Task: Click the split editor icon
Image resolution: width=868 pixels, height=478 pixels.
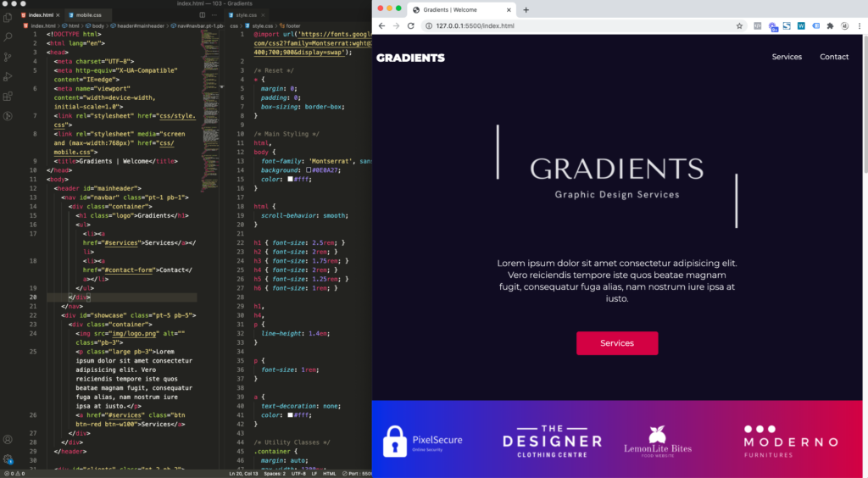Action: [x=203, y=15]
